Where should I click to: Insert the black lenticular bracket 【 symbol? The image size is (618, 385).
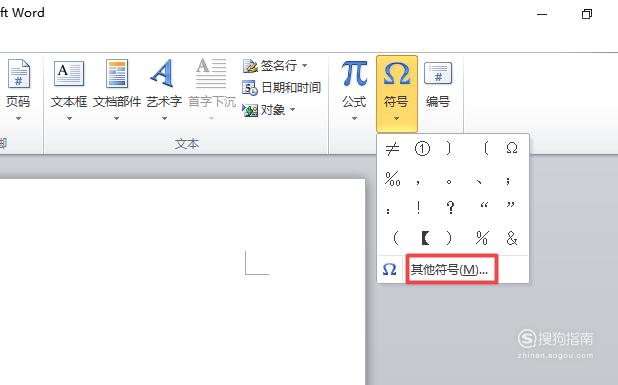[x=425, y=238]
